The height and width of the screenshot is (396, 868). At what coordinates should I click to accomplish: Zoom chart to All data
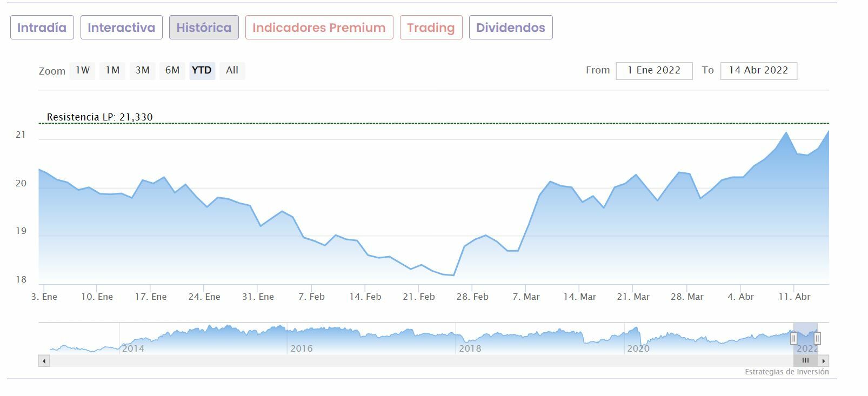click(x=232, y=70)
